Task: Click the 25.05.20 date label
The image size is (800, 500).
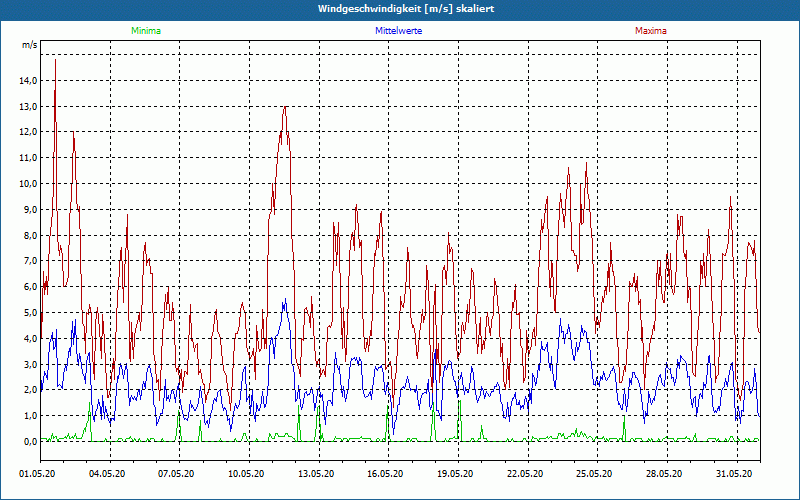Action: click(x=594, y=474)
